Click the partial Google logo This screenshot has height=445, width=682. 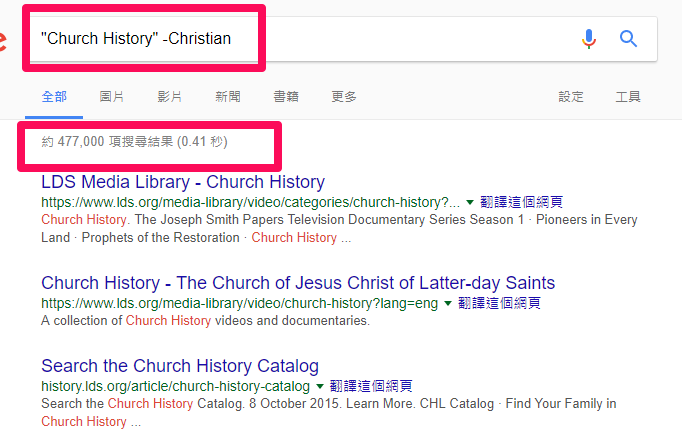pyautogui.click(x=3, y=40)
